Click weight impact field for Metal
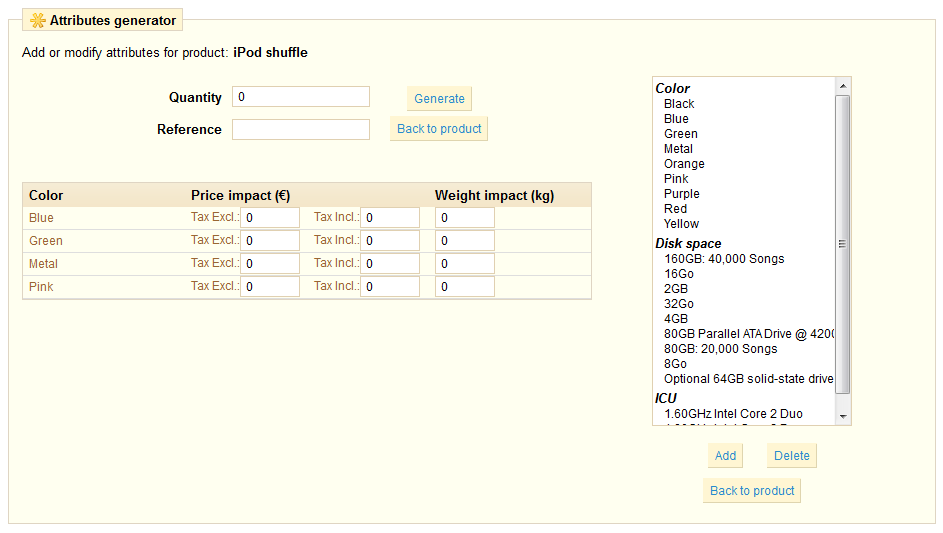 point(465,263)
